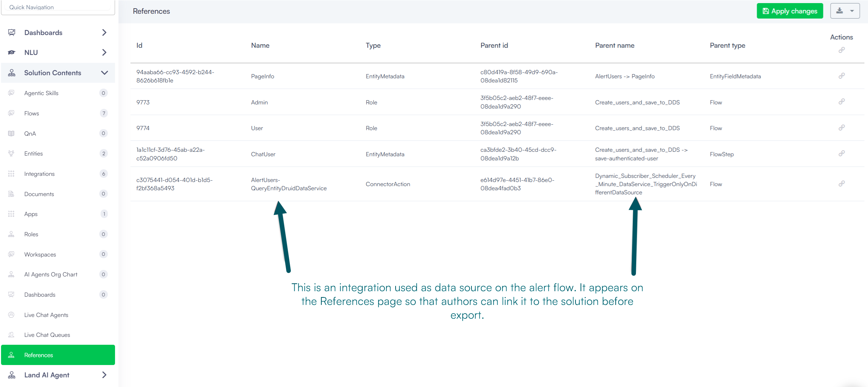This screenshot has height=387, width=868.
Task: Click the Live Chat Agents person icon
Action: [11, 315]
